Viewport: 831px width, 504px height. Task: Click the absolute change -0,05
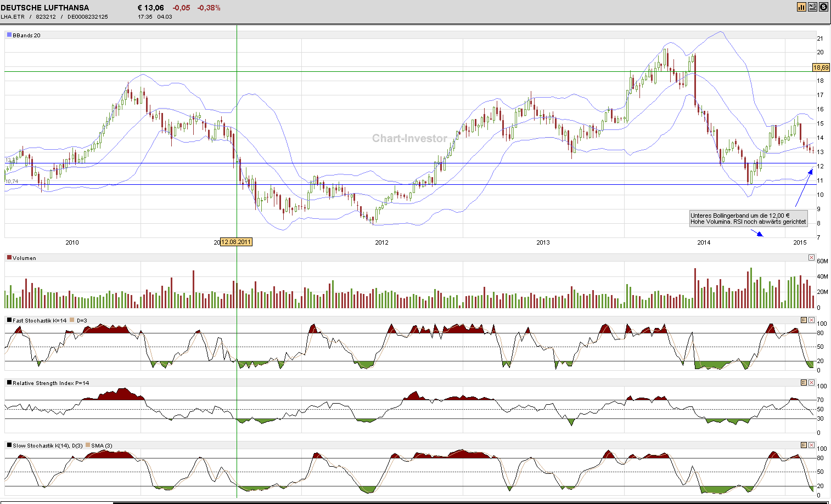coord(181,8)
